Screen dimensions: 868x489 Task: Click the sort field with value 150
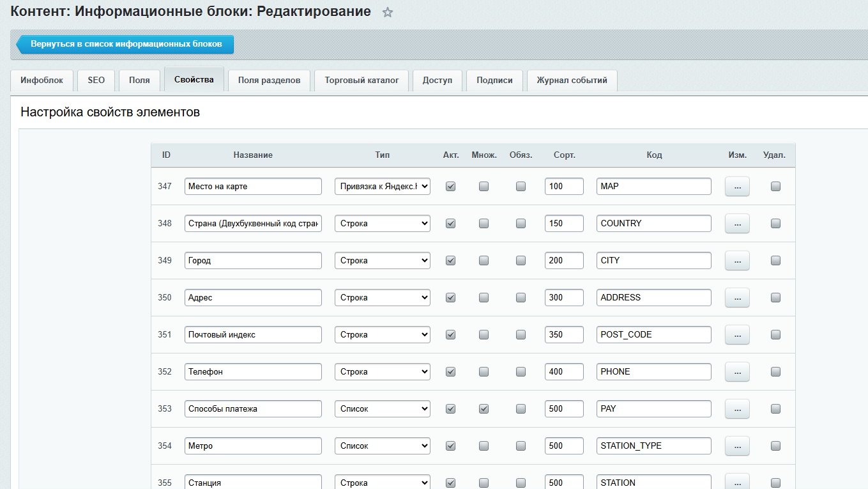[563, 224]
